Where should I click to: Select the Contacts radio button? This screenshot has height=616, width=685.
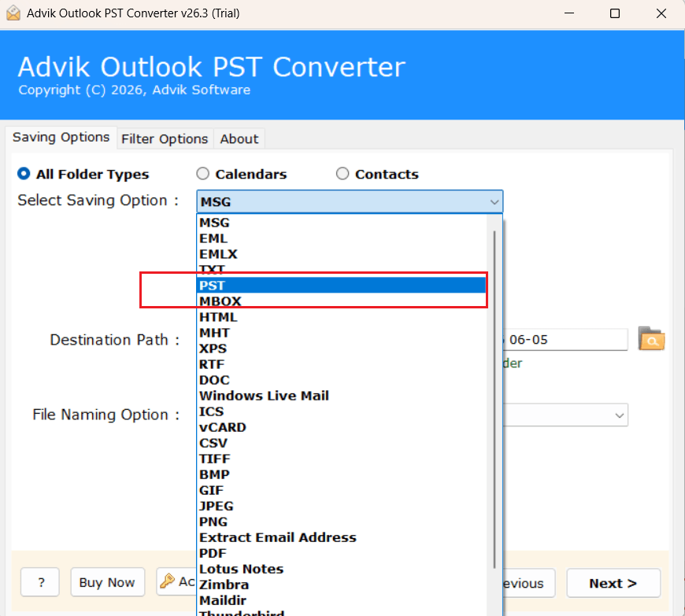point(342,174)
